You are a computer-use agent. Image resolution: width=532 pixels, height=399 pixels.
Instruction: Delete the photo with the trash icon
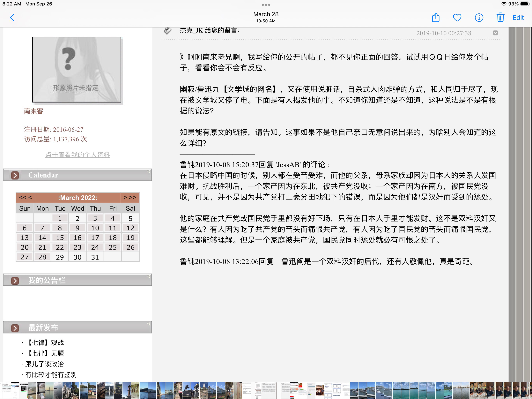500,17
